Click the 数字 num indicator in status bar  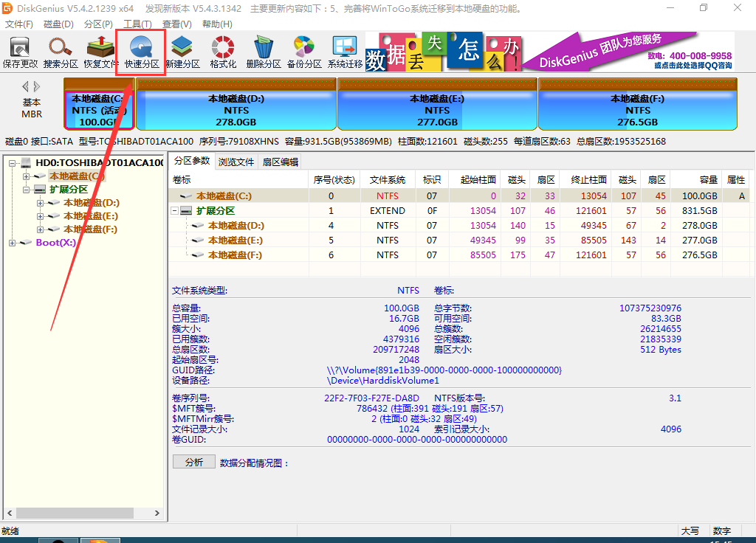(x=722, y=531)
